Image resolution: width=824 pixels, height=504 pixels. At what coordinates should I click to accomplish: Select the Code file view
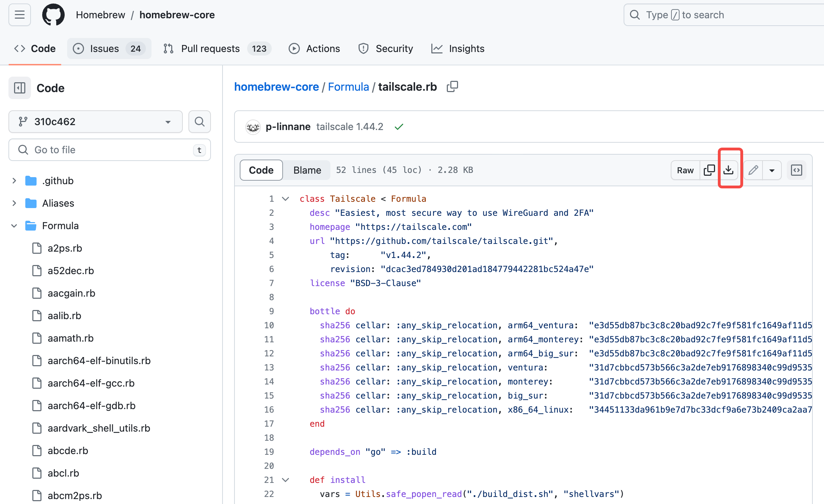coord(261,170)
